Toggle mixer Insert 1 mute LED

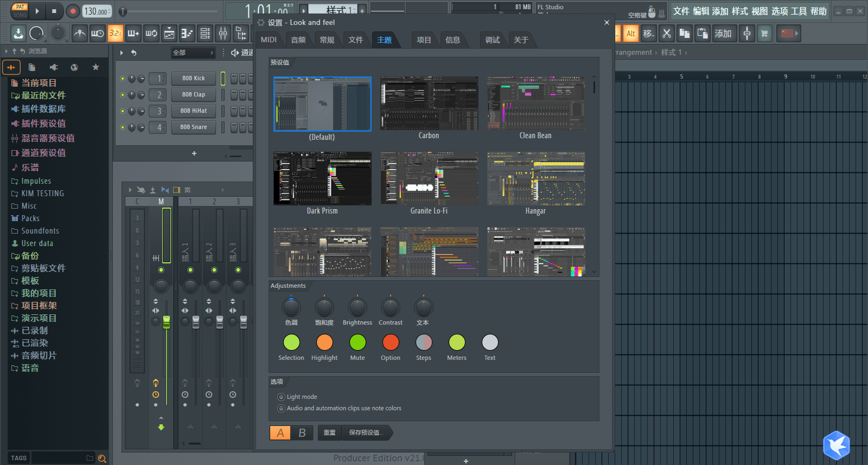[x=190, y=270]
